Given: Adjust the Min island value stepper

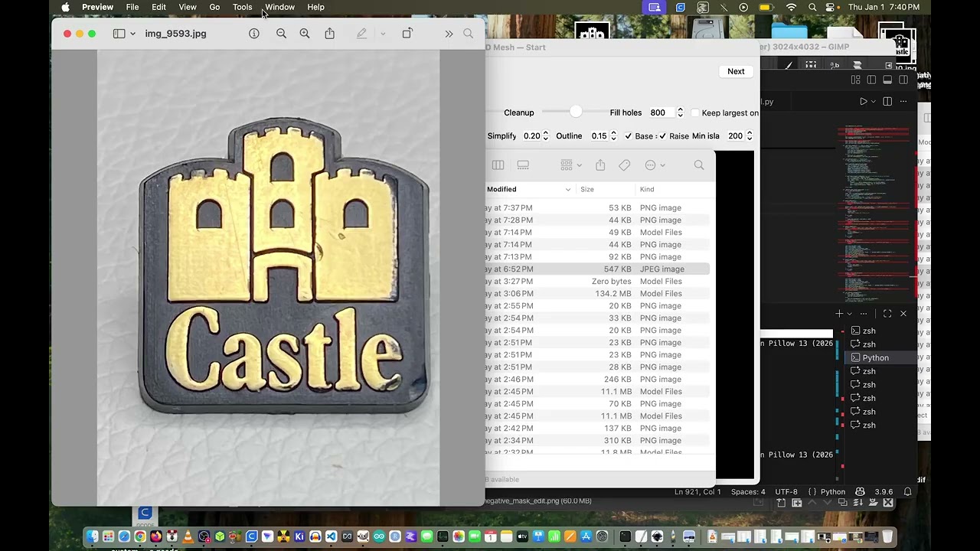Looking at the screenshot, I should (750, 136).
